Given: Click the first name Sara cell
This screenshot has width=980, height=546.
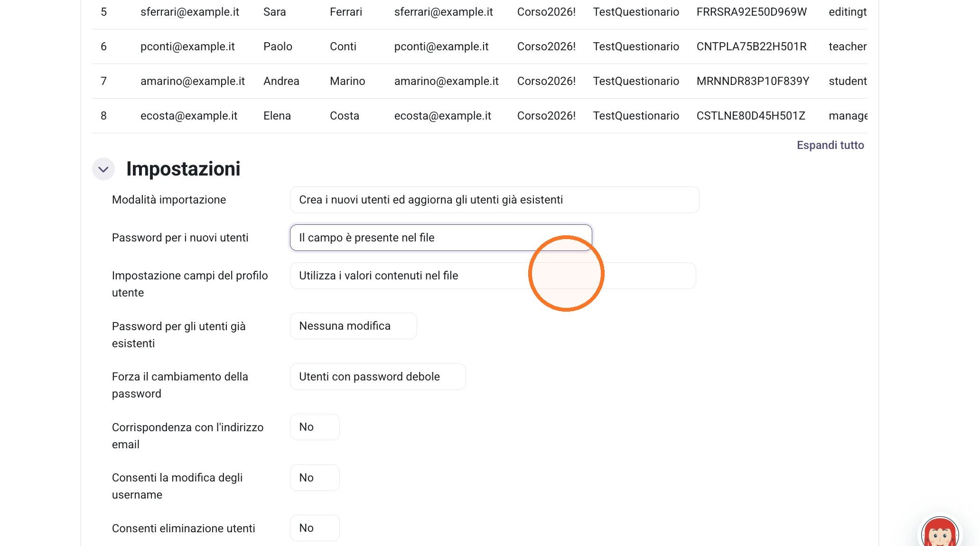Looking at the screenshot, I should (275, 12).
